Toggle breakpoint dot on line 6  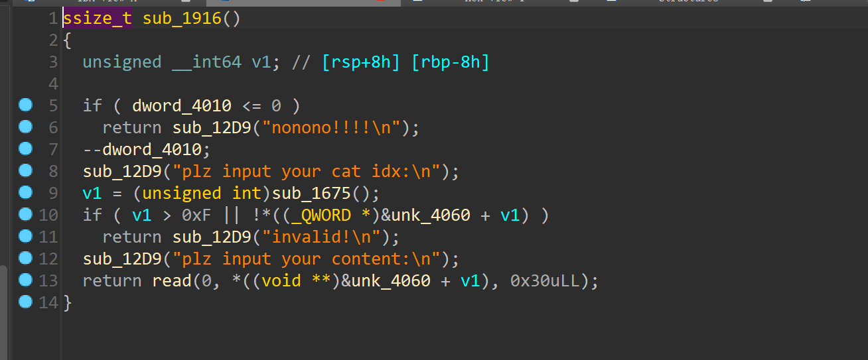coord(26,127)
